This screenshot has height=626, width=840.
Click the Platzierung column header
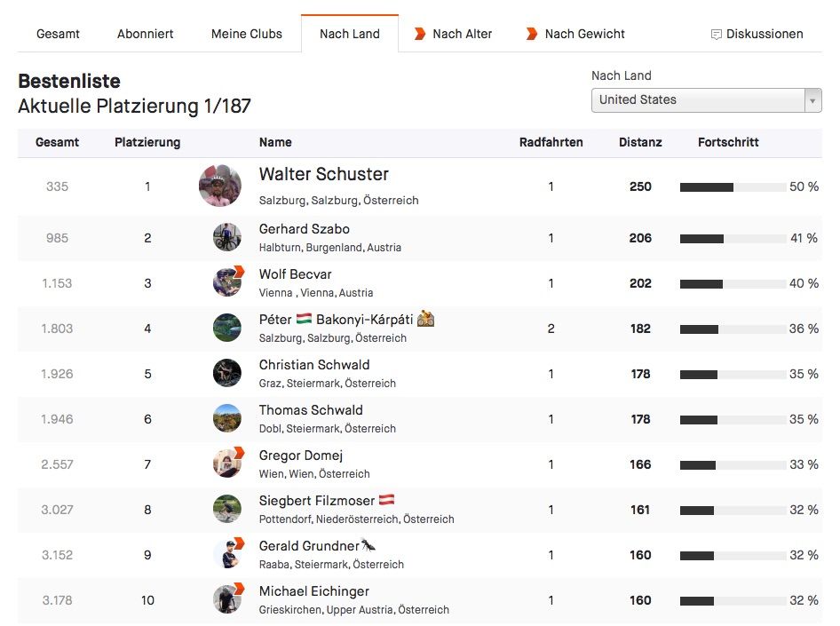click(147, 142)
